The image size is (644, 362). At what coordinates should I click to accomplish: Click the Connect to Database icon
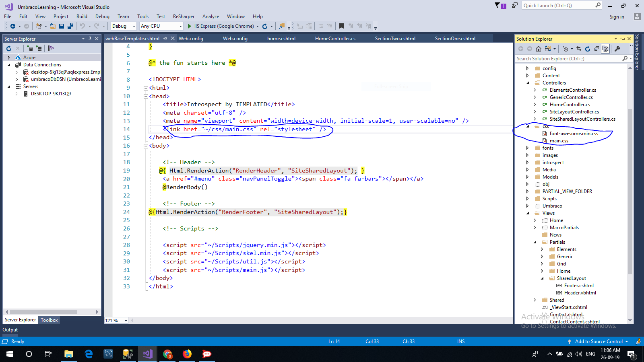tap(30, 48)
